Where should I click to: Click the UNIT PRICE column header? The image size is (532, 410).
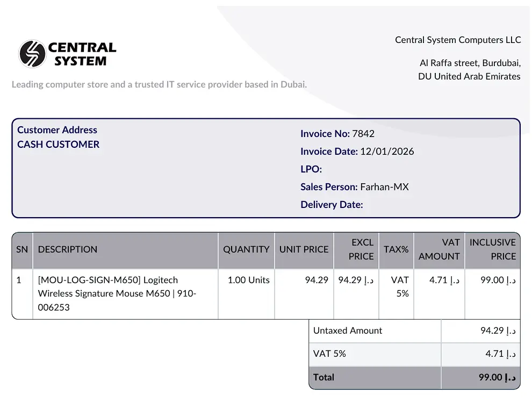(304, 249)
